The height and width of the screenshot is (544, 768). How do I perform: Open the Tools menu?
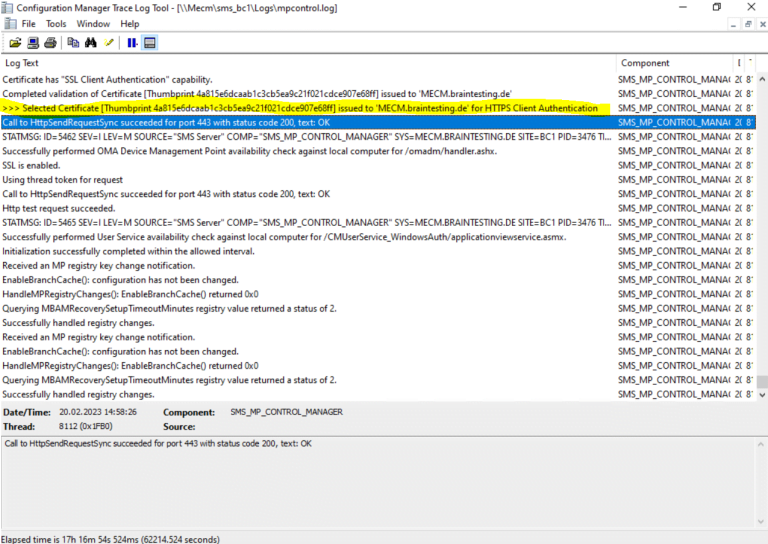[x=56, y=24]
